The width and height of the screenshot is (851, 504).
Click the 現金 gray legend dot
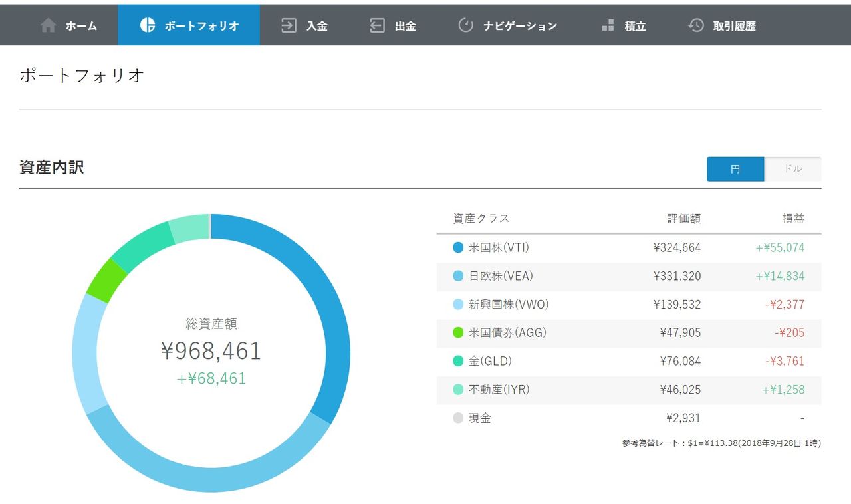[x=458, y=418]
